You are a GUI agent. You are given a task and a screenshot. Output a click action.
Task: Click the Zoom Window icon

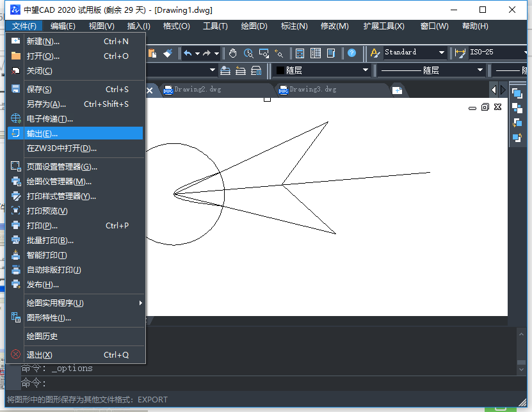pos(263,53)
